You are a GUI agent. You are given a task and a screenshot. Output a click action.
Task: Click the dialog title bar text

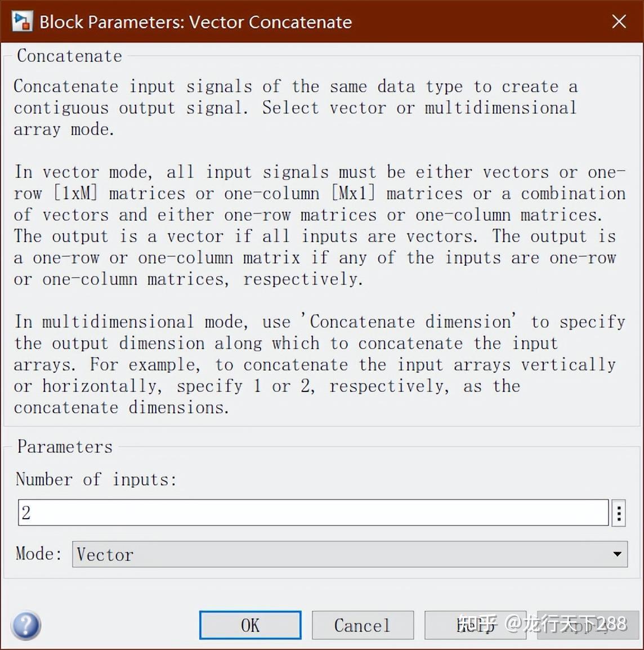[x=195, y=22]
